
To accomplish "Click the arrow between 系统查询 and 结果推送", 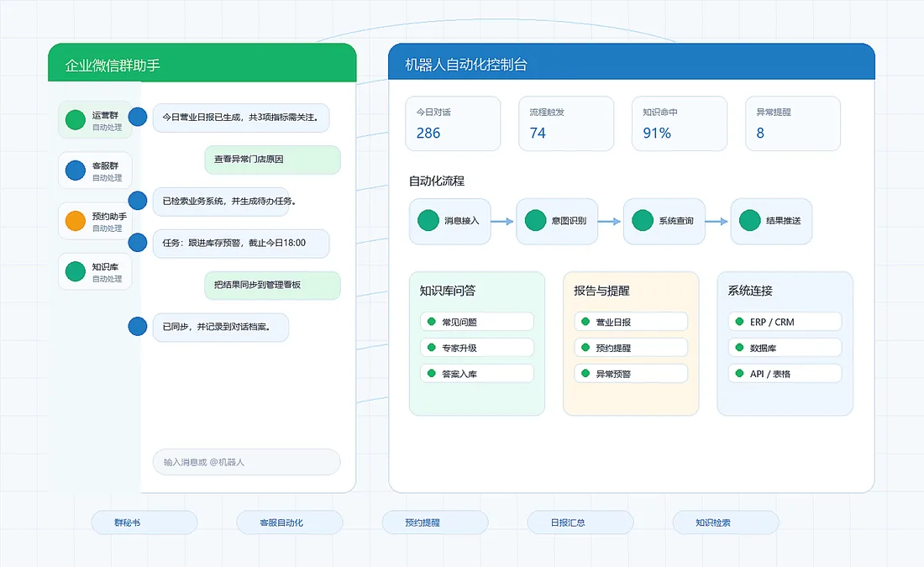I will coord(717,222).
